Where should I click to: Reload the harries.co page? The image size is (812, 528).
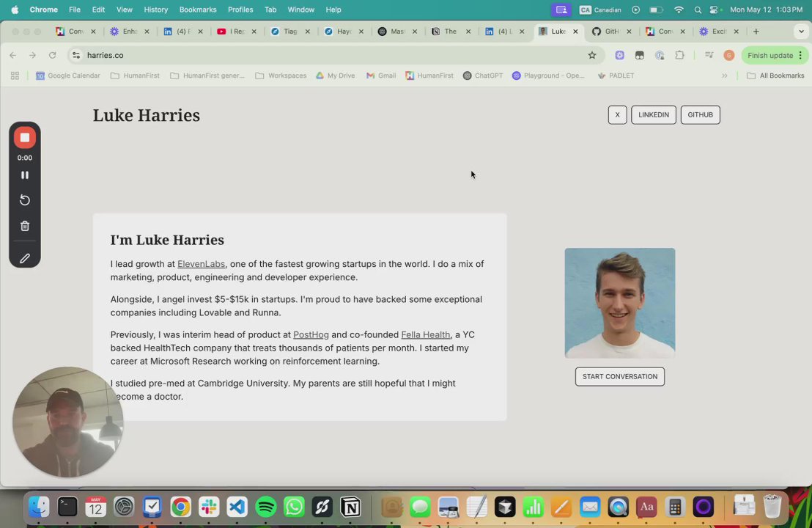pyautogui.click(x=52, y=56)
